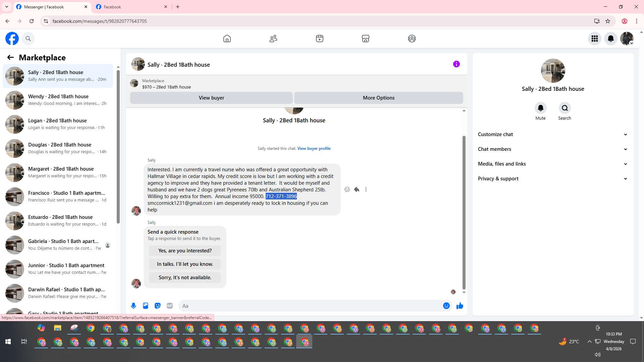The width and height of the screenshot is (644, 362).
Task: Click the View buyer button
Action: [x=211, y=98]
